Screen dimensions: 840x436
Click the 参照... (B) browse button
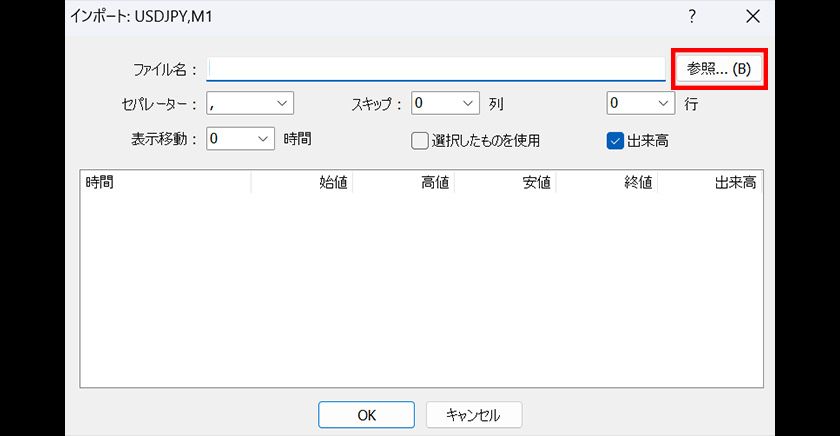[720, 69]
